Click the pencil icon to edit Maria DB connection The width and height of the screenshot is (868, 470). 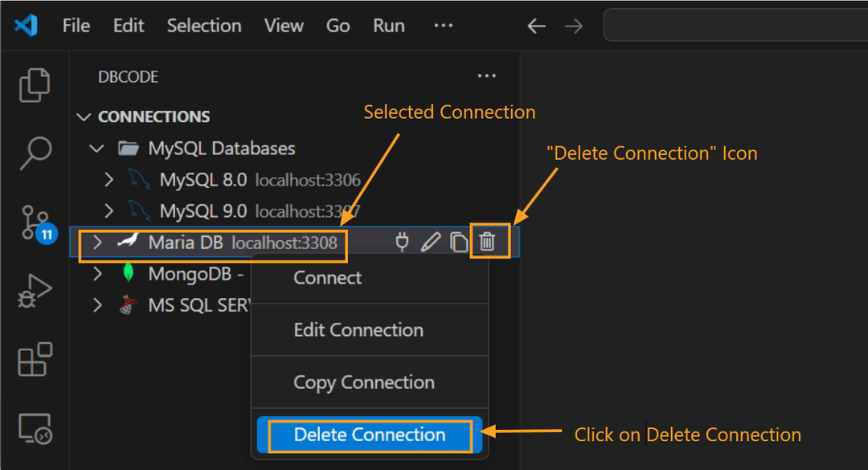pyautogui.click(x=431, y=241)
